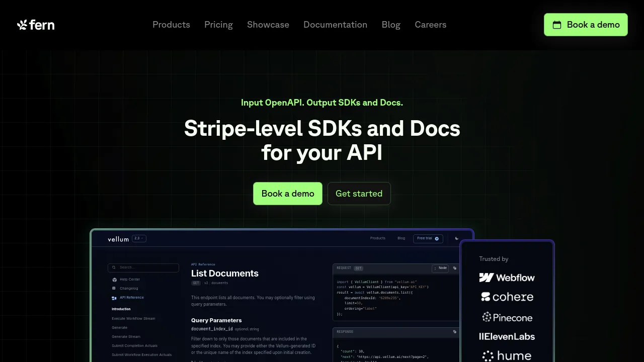Screen dimensions: 644x362
Task: Click the search magnifier icon in Vellum docs
Action: click(114, 267)
